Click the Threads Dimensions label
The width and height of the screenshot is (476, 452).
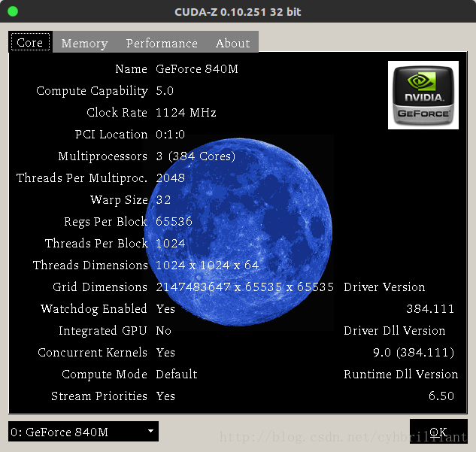[90, 265]
